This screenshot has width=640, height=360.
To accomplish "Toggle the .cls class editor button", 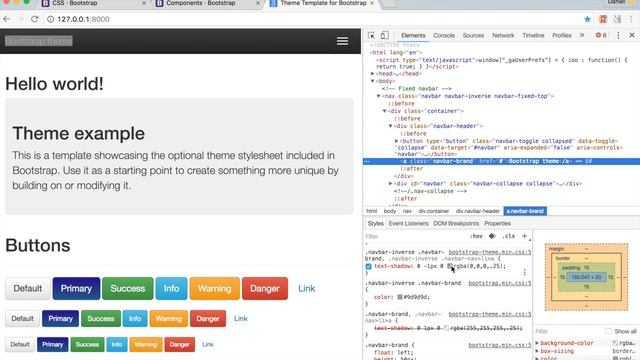I will (x=509, y=236).
